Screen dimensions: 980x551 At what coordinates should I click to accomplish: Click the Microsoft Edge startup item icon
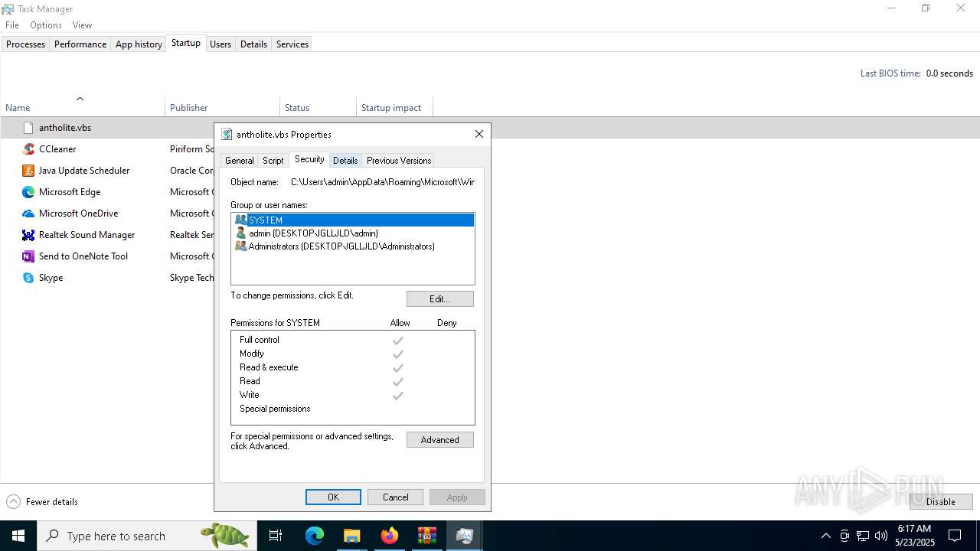coord(28,192)
